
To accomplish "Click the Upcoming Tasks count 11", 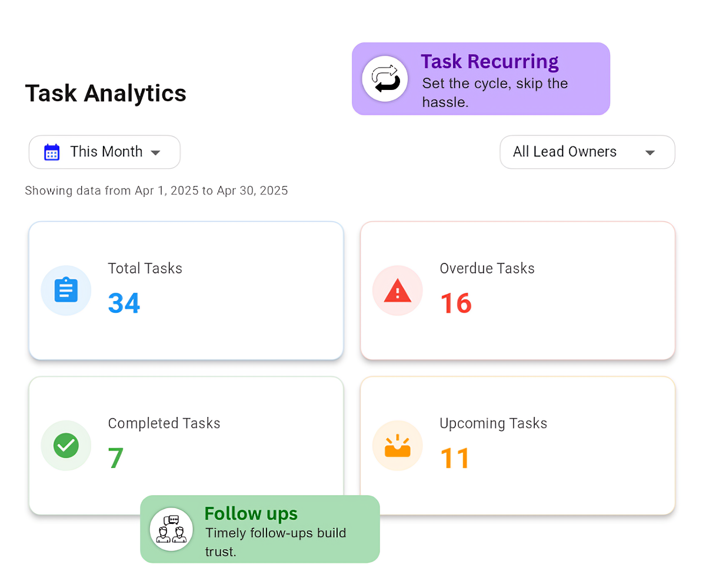I will point(454,458).
